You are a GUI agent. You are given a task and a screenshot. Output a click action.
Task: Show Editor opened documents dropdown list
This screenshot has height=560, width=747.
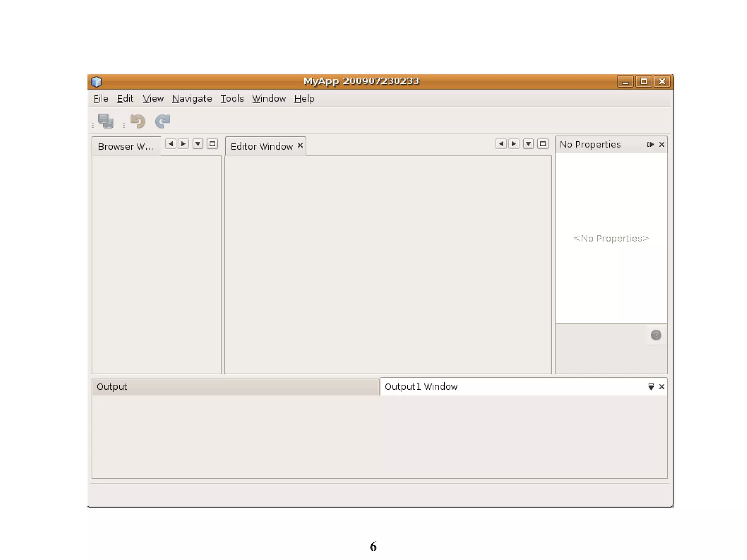tap(528, 144)
